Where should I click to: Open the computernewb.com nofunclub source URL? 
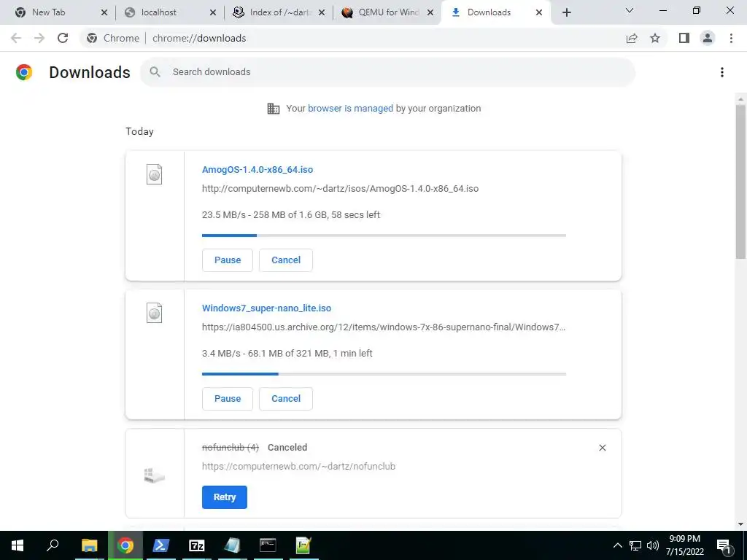tap(298, 467)
